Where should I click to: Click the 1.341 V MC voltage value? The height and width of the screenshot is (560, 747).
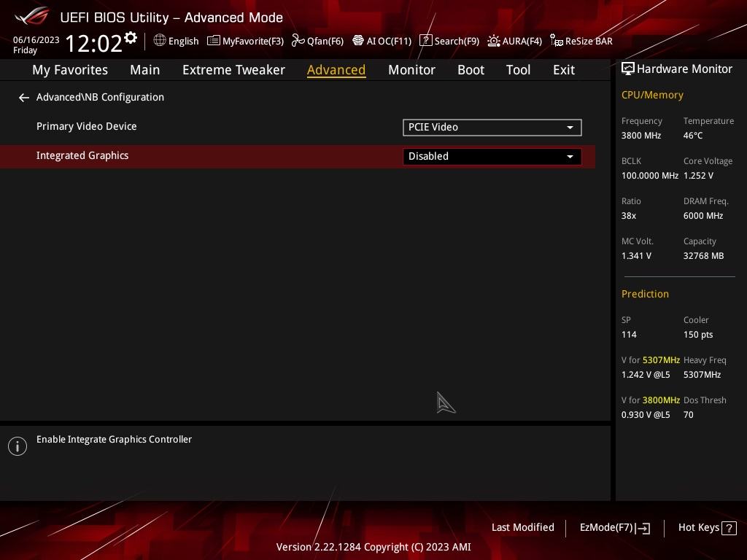click(636, 256)
